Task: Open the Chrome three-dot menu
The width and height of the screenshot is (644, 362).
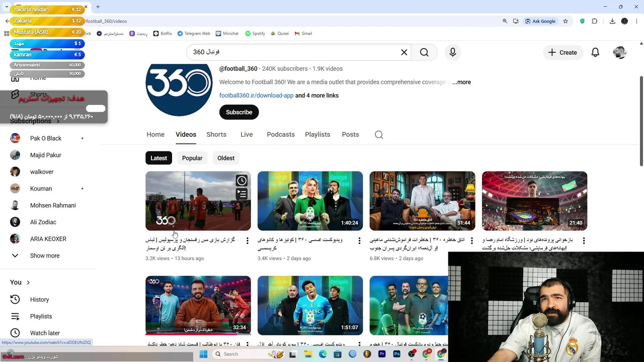Action: pos(636,21)
